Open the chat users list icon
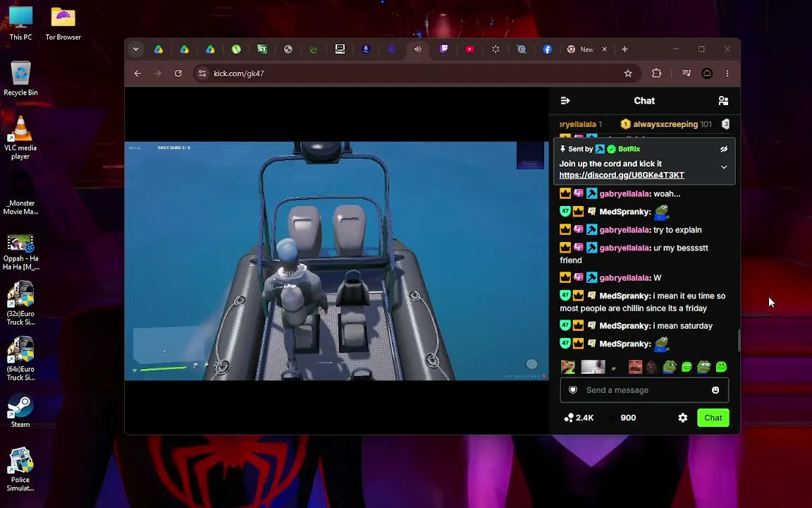 point(723,101)
